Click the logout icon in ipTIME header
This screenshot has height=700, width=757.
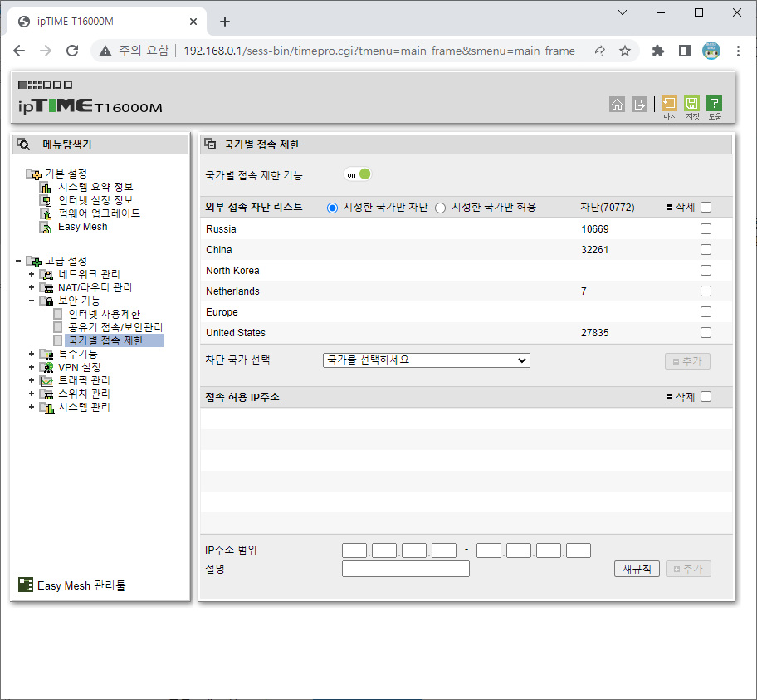pyautogui.click(x=639, y=104)
